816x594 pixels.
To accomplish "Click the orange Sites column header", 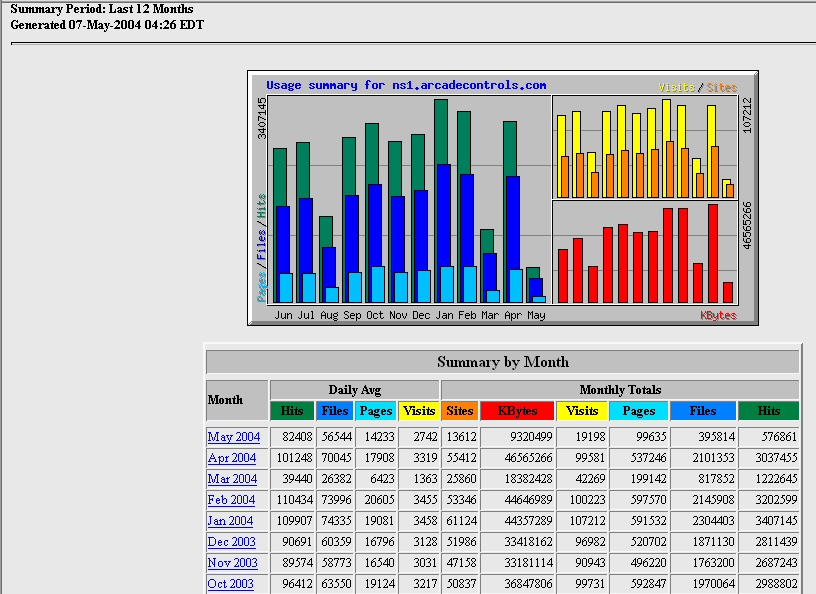I will point(460,410).
